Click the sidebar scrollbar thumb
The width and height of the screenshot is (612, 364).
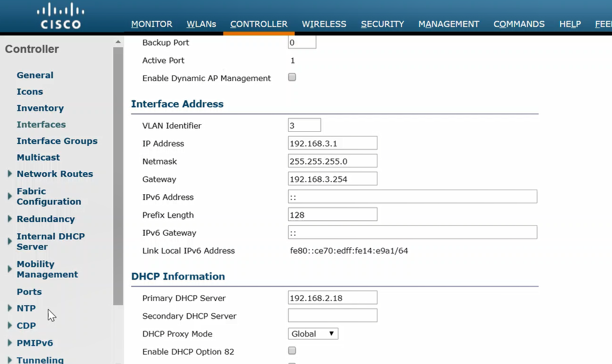click(118, 176)
